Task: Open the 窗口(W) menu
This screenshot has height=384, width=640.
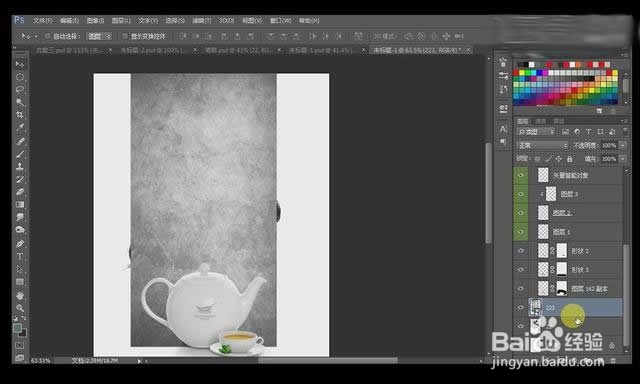Action: coord(280,20)
